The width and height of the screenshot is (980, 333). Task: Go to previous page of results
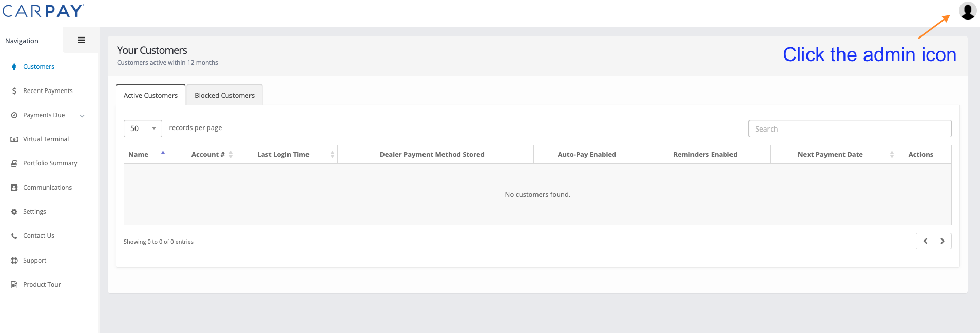point(925,241)
